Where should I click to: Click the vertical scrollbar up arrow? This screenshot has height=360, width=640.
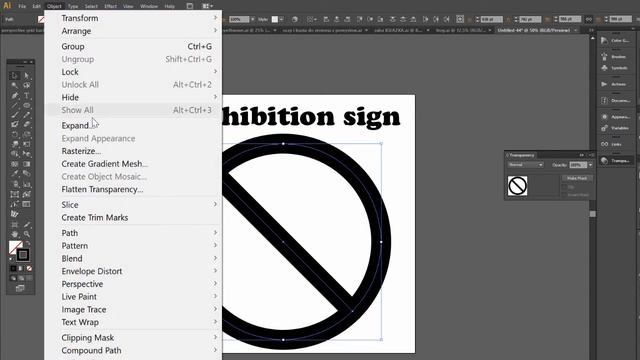(593, 38)
